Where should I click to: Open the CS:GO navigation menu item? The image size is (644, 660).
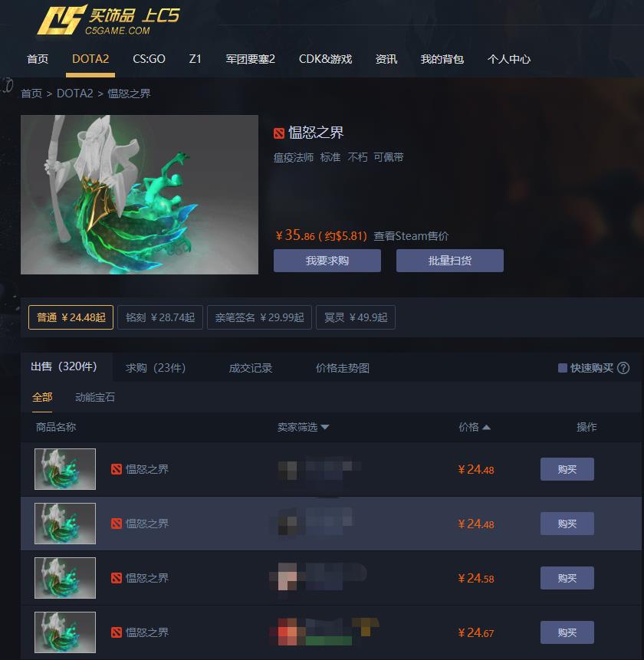point(149,59)
